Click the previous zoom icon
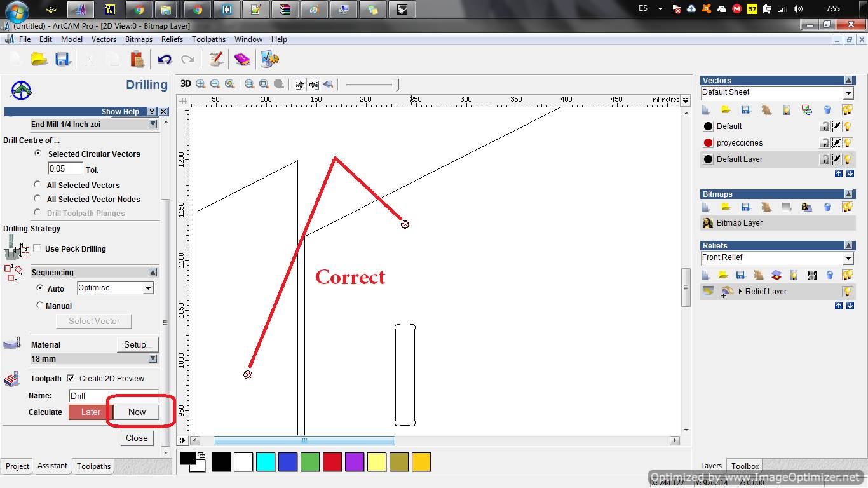 [229, 84]
